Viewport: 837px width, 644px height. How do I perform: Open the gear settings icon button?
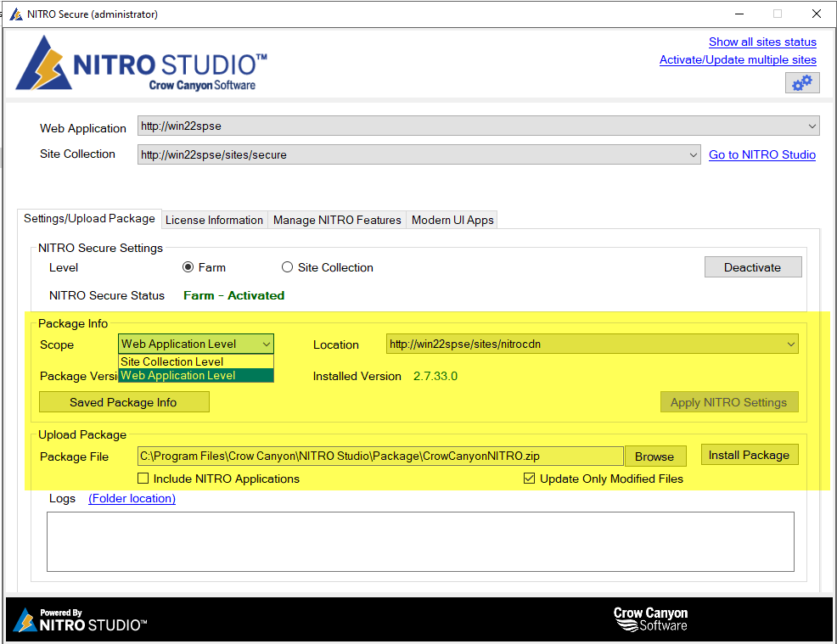(801, 83)
